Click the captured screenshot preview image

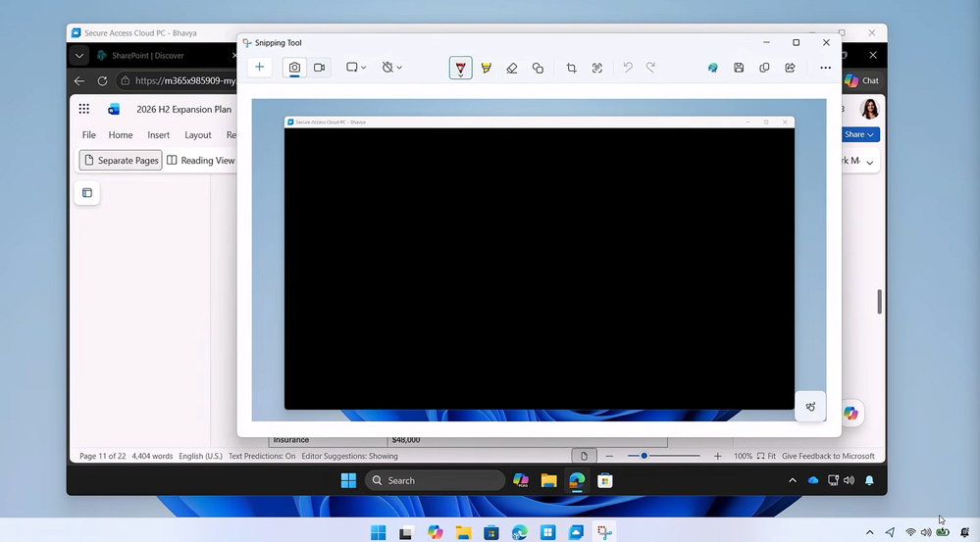pos(539,260)
